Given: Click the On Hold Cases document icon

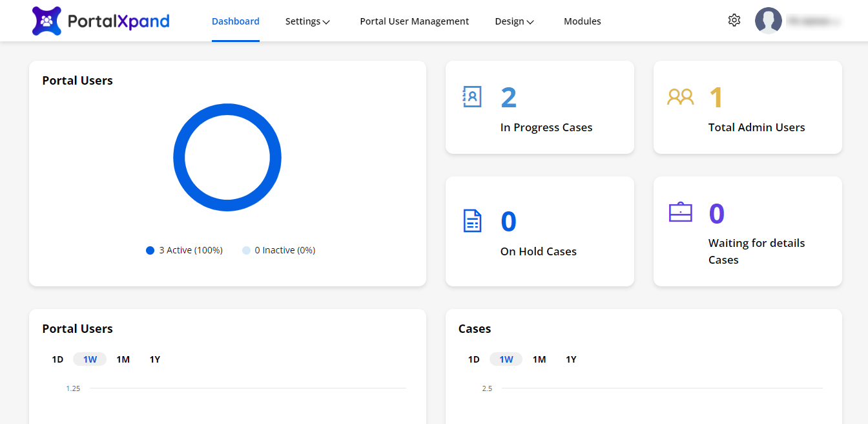Looking at the screenshot, I should point(473,221).
